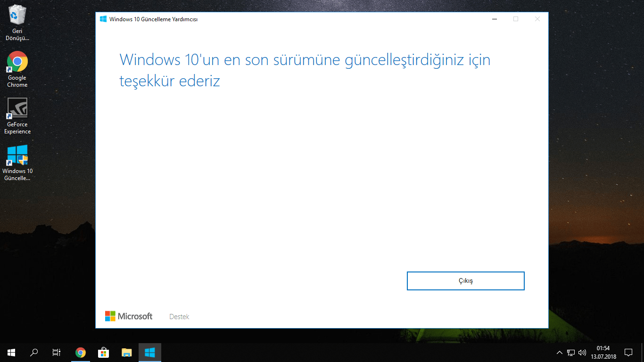
Task: Click the Çıkış button to exit
Action: (x=465, y=280)
